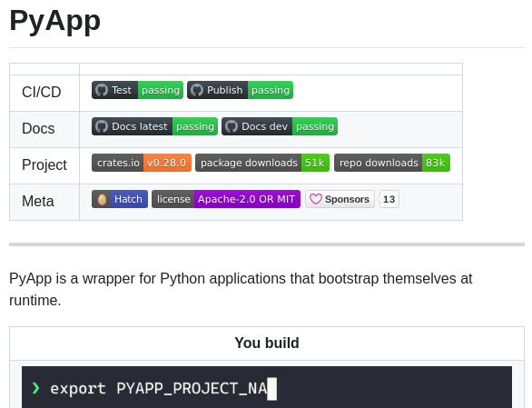Click the CI/CD row label
Image resolution: width=532 pixels, height=408 pixels.
tap(42, 92)
